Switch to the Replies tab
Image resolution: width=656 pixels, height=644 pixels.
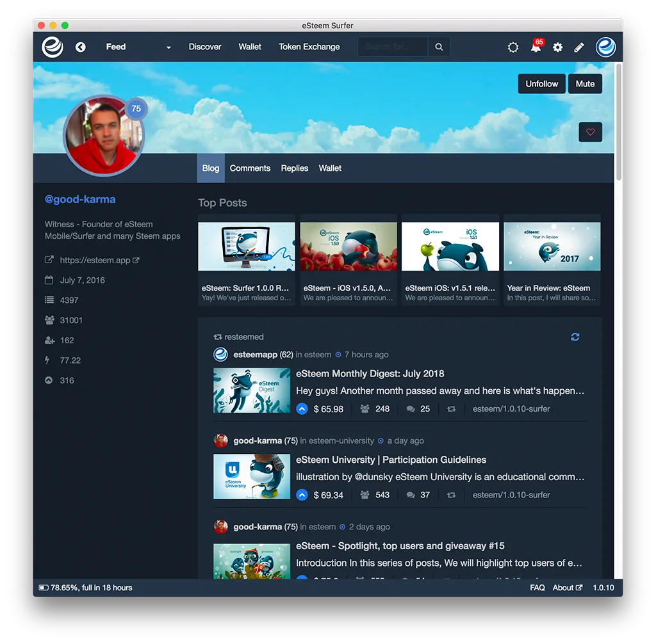coord(295,168)
